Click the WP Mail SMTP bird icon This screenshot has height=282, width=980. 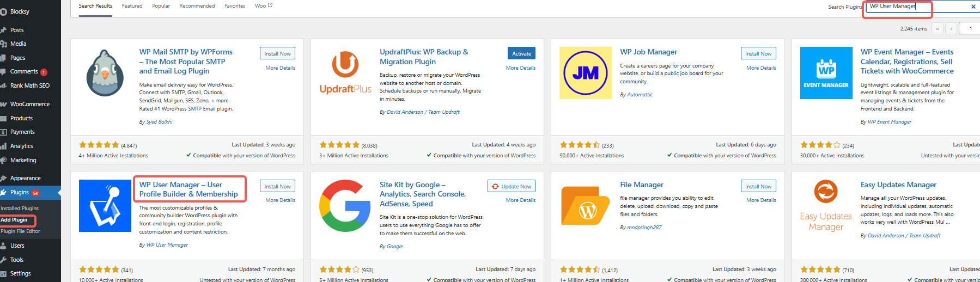pyautogui.click(x=105, y=73)
